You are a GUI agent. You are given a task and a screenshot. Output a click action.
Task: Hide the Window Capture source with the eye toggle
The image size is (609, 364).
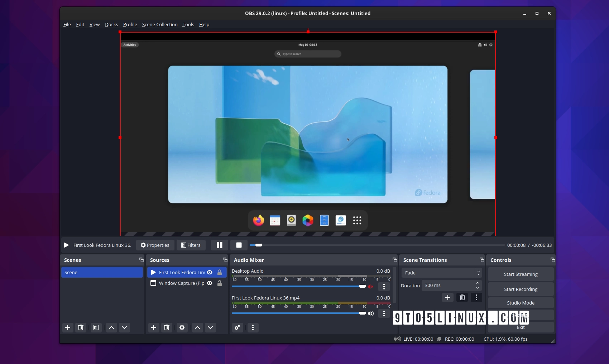coord(210,283)
